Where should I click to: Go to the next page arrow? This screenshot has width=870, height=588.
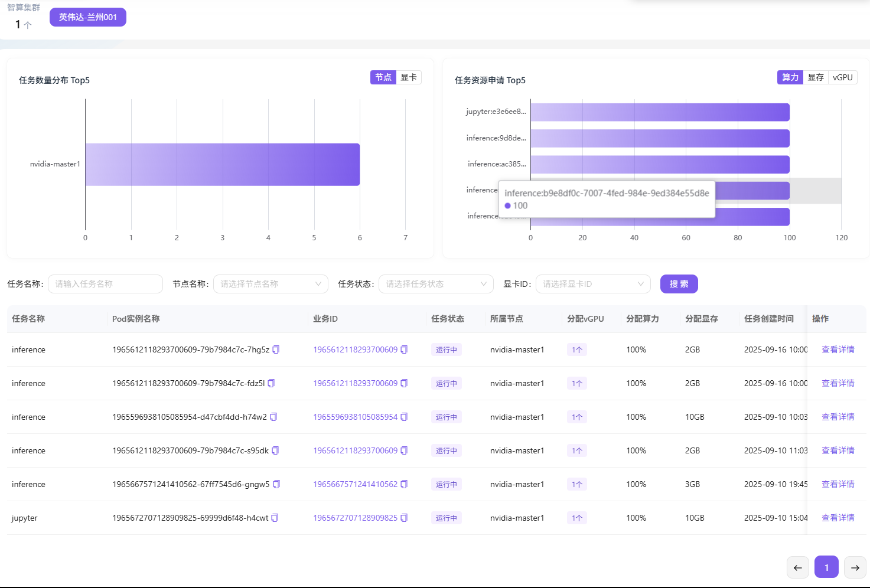click(855, 567)
